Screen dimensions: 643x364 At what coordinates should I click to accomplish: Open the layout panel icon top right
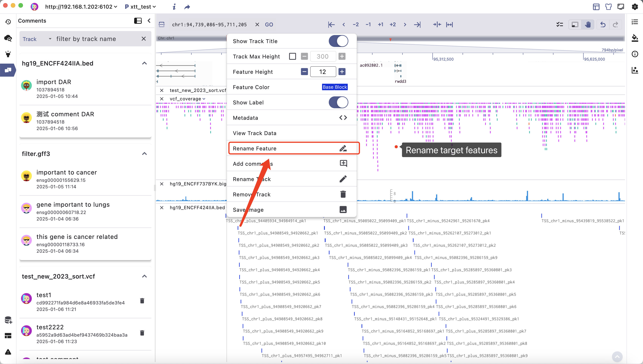(x=596, y=7)
